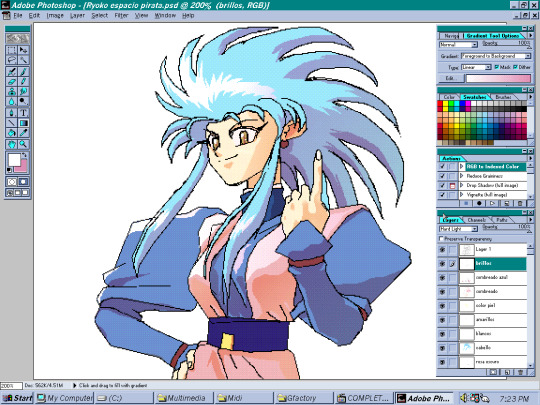The width and height of the screenshot is (540, 405).
Task: Expand the RGB to Indexed Color action
Action: coord(462,167)
